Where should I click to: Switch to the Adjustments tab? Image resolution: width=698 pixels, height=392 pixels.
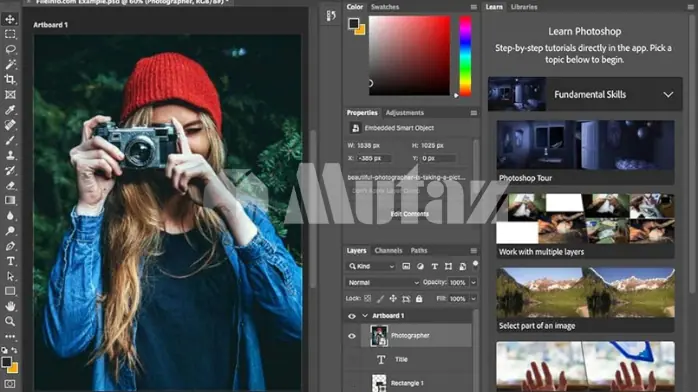click(405, 113)
